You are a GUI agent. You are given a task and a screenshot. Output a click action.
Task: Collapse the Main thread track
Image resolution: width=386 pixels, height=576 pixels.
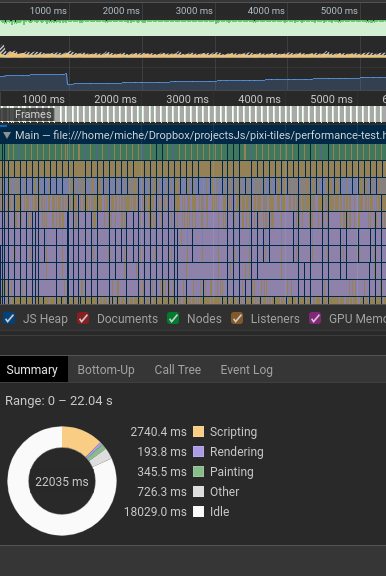[x=6, y=135]
